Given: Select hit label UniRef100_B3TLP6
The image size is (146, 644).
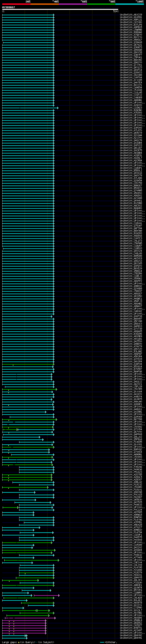Looking at the screenshot, I should 131,25.
